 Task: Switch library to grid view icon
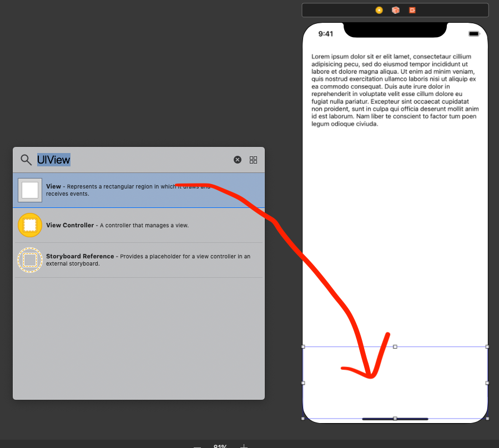click(x=253, y=160)
